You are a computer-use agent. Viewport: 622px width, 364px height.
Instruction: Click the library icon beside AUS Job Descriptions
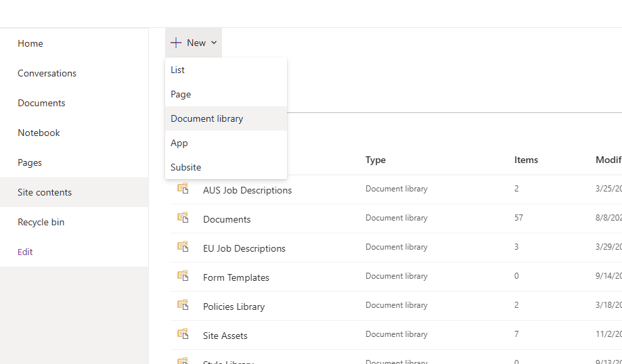point(183,189)
